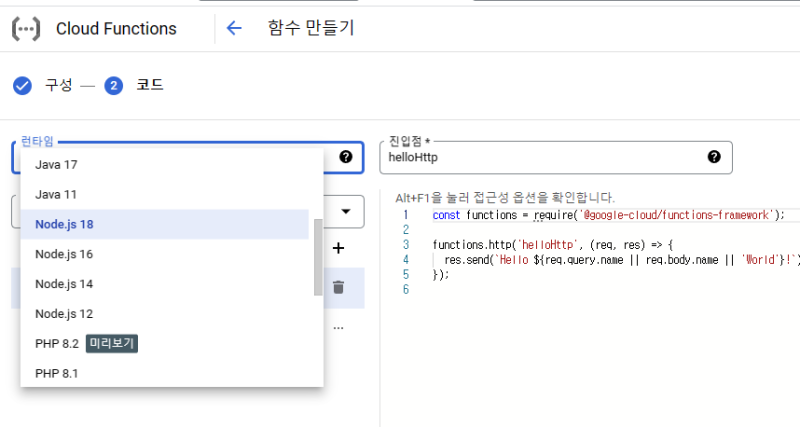Open the help icon in 런타임 field
This screenshot has width=800, height=427.
coord(346,157)
